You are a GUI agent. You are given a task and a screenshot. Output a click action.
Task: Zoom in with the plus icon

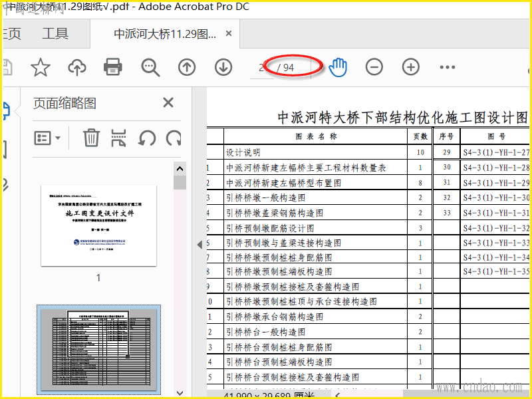coord(411,67)
